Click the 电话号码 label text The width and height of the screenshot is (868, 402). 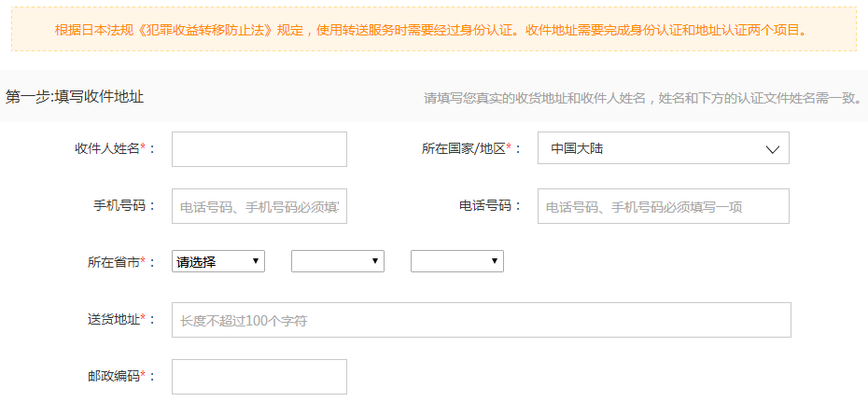click(x=485, y=206)
